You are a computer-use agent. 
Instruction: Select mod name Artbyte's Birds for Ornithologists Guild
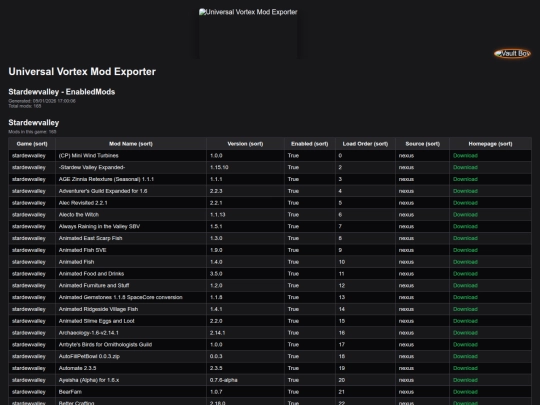tap(105, 344)
